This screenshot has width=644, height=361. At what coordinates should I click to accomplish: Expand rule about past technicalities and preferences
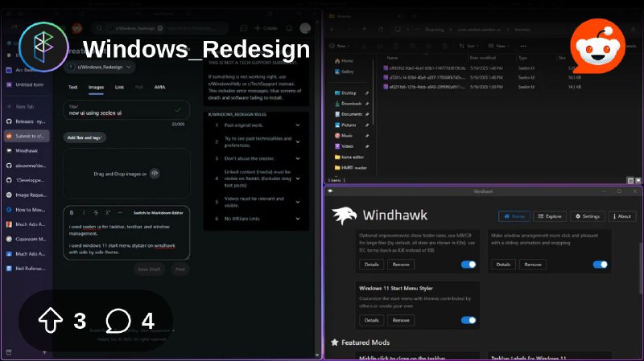click(x=298, y=142)
